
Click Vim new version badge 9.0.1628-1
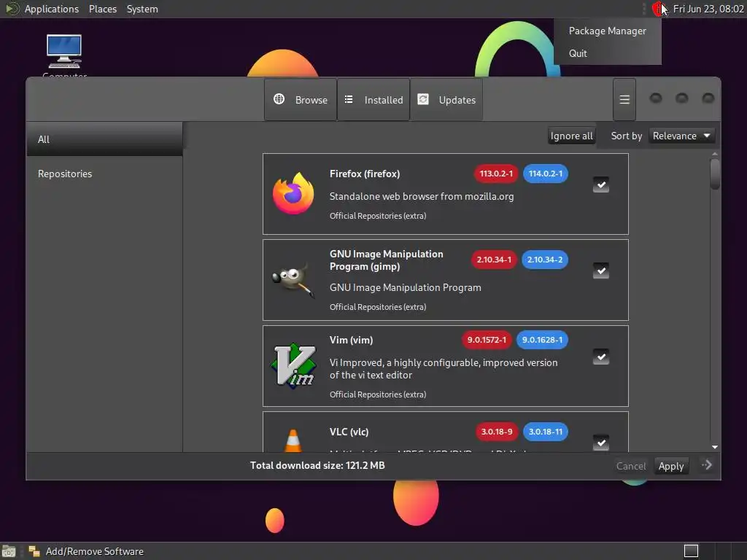coord(542,340)
